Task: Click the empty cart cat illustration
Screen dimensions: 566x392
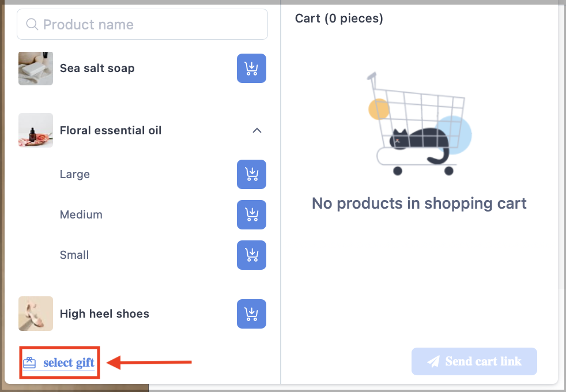Action: tap(419, 123)
